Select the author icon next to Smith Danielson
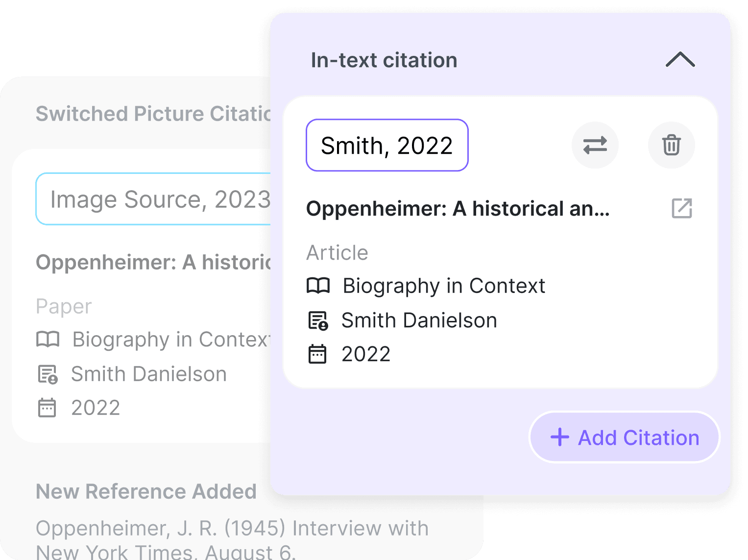 click(318, 320)
